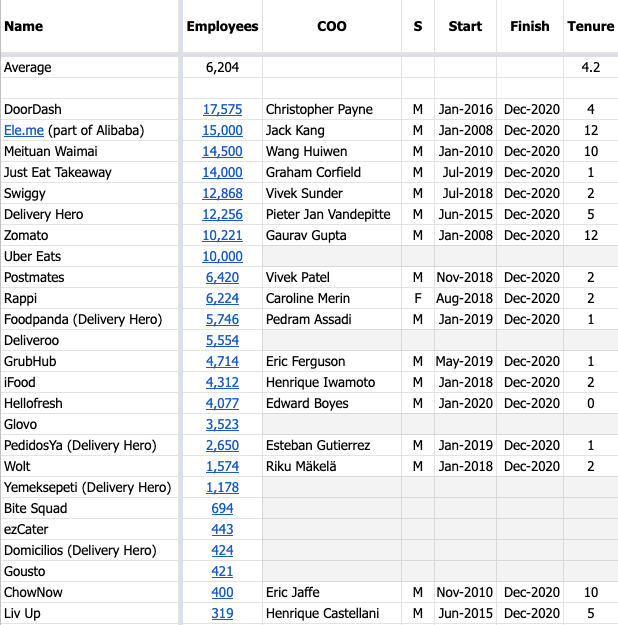Click iFood's 4,312 link
The height and width of the screenshot is (625, 618).
click(x=222, y=382)
